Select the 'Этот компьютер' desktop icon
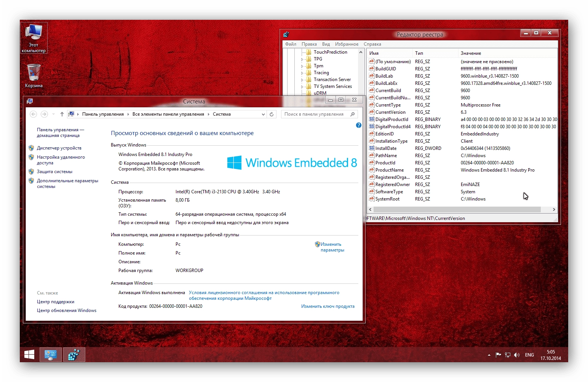588x382 pixels. [x=34, y=38]
